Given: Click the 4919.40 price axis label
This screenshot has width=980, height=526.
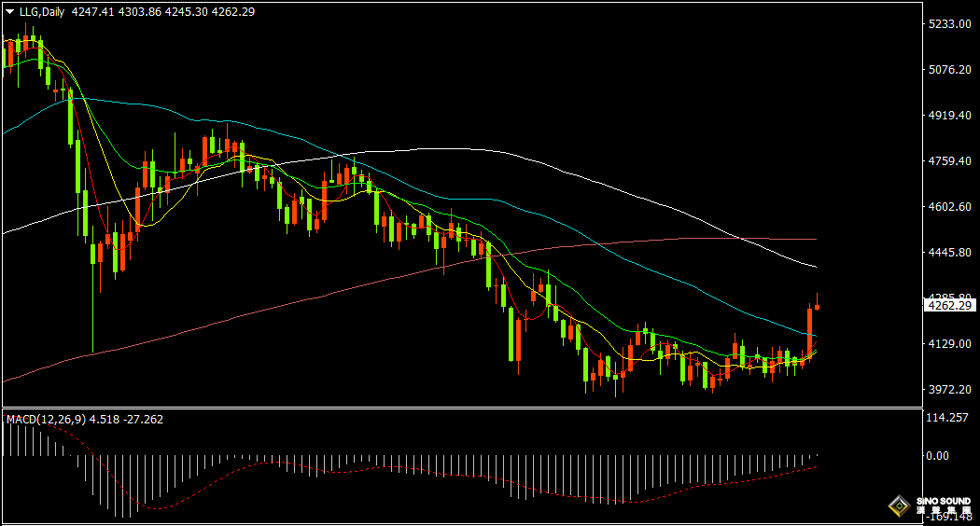Looking at the screenshot, I should (950, 115).
